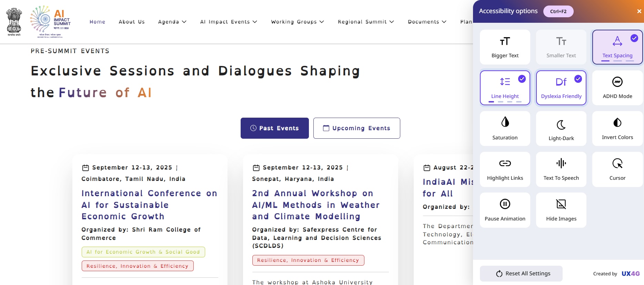The width and height of the screenshot is (644, 285).
Task: Click the Invert Colors icon
Action: [x=617, y=123]
